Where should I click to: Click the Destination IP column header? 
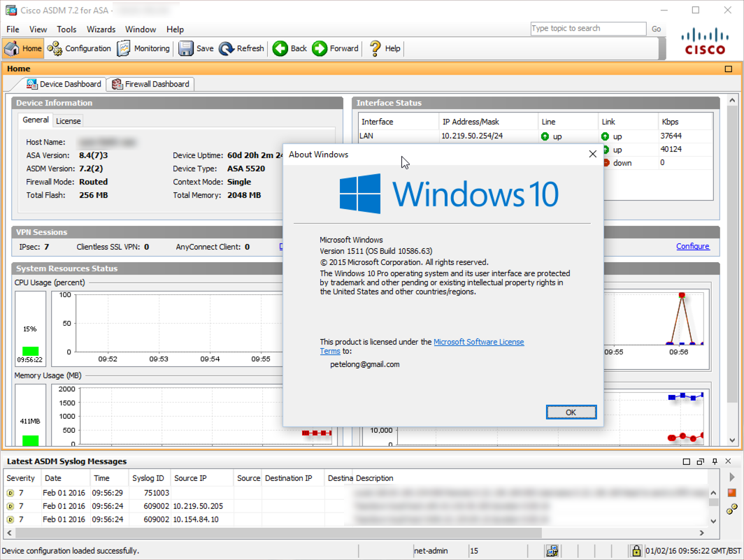(x=293, y=478)
